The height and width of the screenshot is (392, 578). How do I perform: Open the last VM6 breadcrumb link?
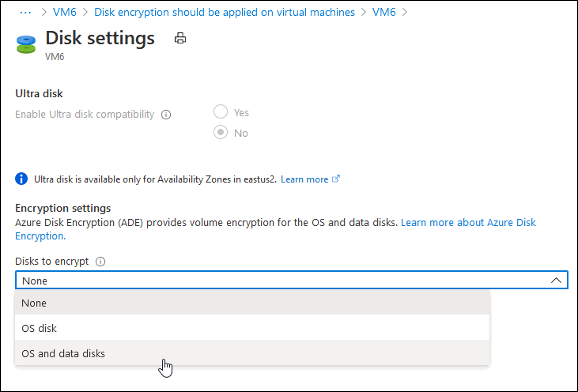pyautogui.click(x=384, y=12)
